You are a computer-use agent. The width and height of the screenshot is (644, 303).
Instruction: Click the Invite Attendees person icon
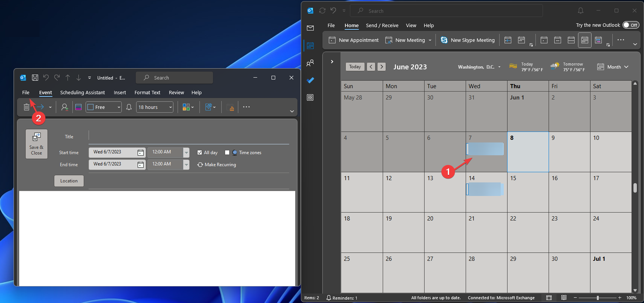pos(64,107)
